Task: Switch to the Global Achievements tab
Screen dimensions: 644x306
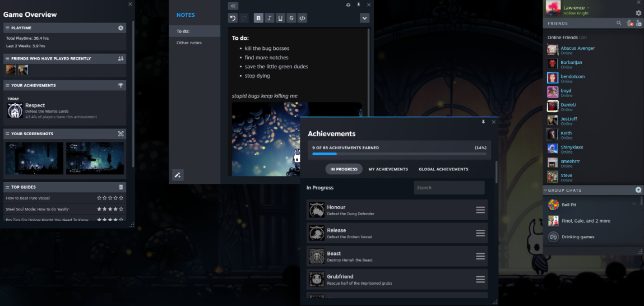Action: tap(443, 169)
